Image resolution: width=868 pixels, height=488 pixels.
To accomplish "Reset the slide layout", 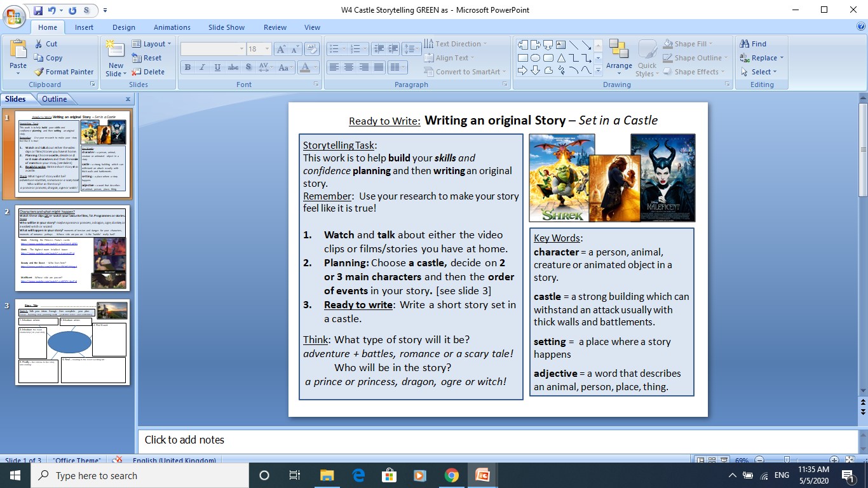I will click(147, 58).
